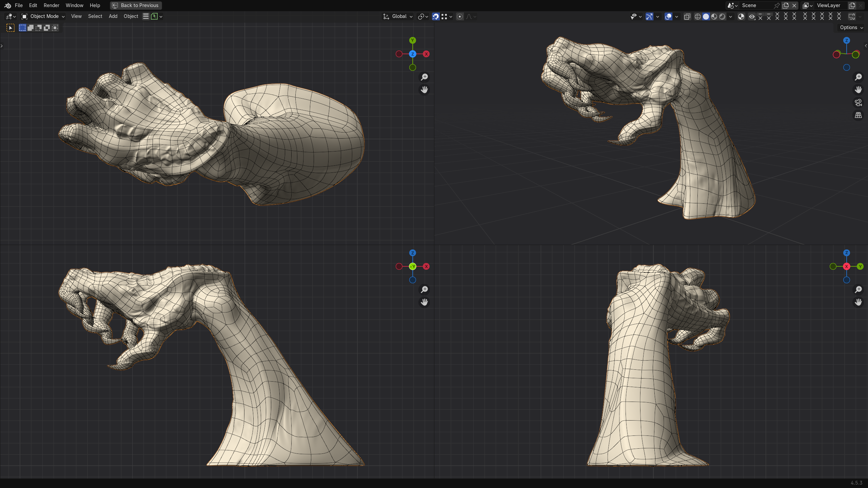Click zoom icon in top-left viewport
The image size is (868, 488).
(x=424, y=77)
